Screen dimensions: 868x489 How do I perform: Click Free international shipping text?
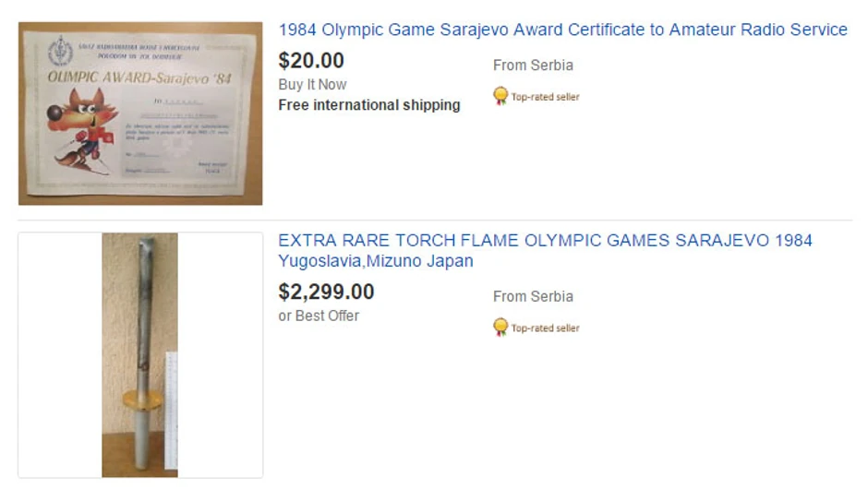tap(368, 105)
